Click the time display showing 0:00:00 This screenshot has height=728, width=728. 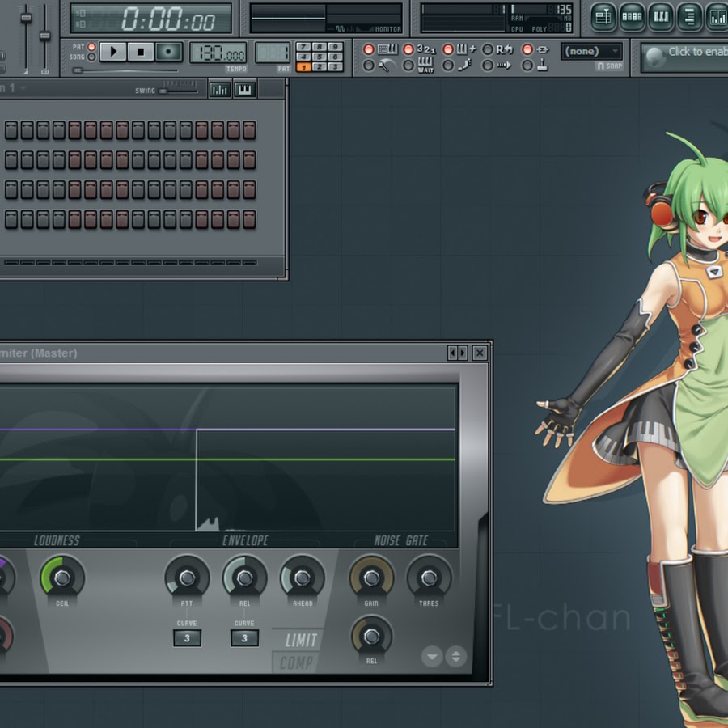click(151, 19)
